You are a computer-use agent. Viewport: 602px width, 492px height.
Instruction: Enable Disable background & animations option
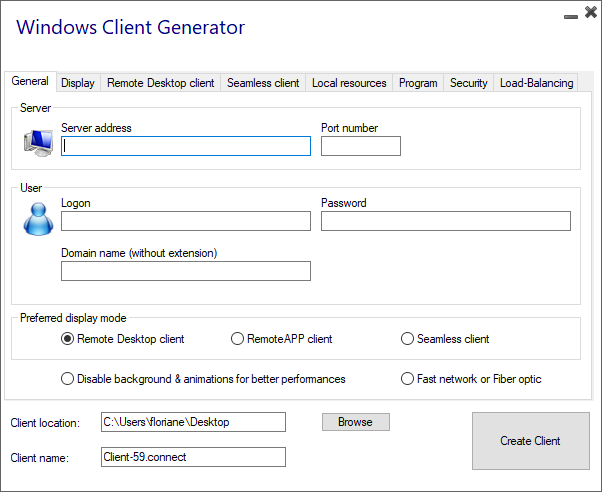(x=68, y=379)
